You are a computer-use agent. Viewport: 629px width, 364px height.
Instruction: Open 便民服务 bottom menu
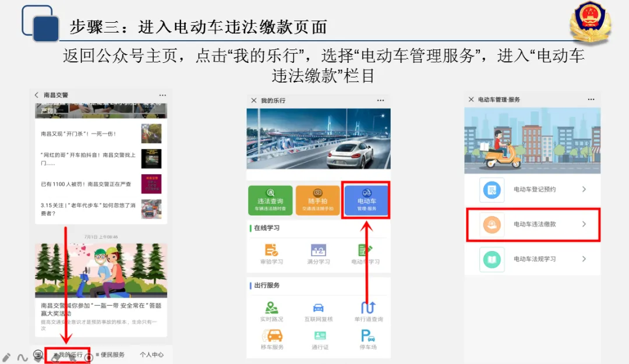pos(110,355)
